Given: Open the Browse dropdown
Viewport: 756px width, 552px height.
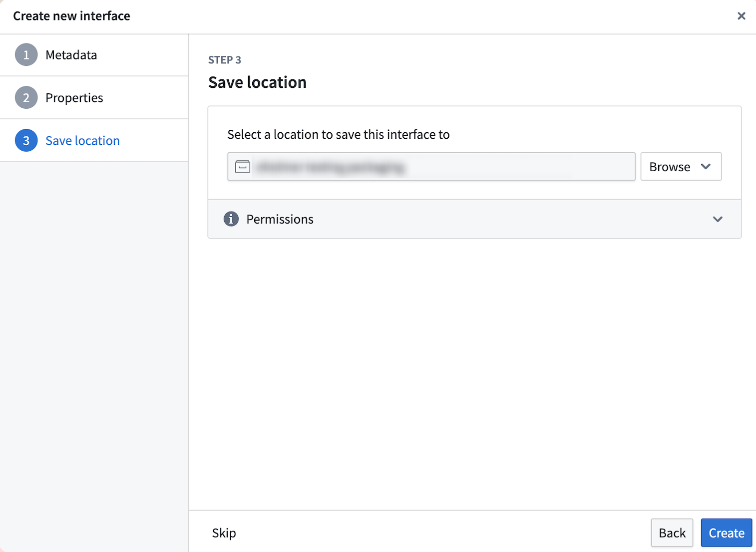Looking at the screenshot, I should pos(681,167).
